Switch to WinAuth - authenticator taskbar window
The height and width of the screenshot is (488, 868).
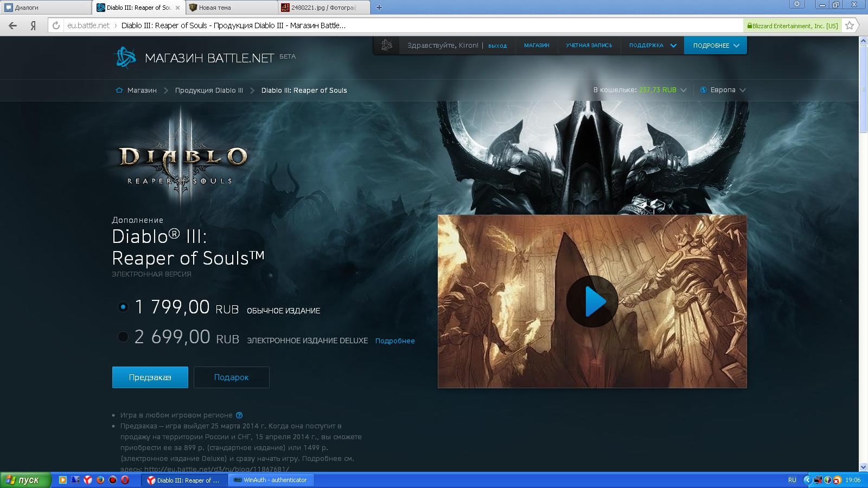tap(271, 480)
